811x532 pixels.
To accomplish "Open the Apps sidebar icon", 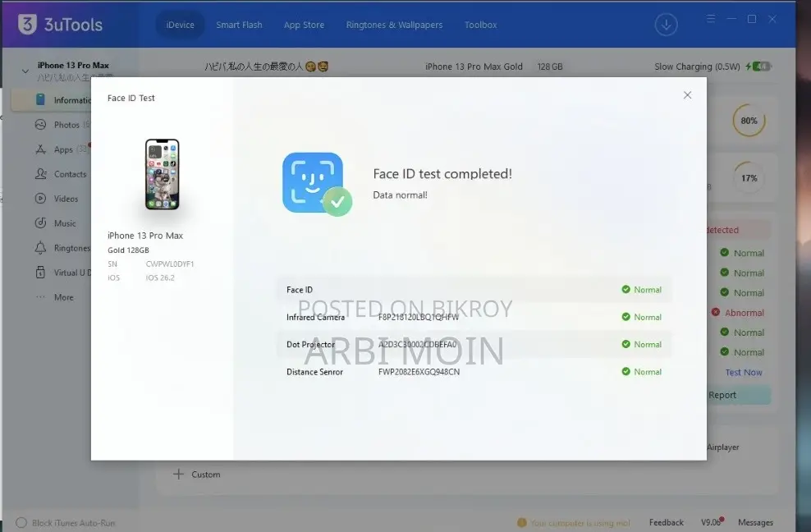I will (40, 149).
